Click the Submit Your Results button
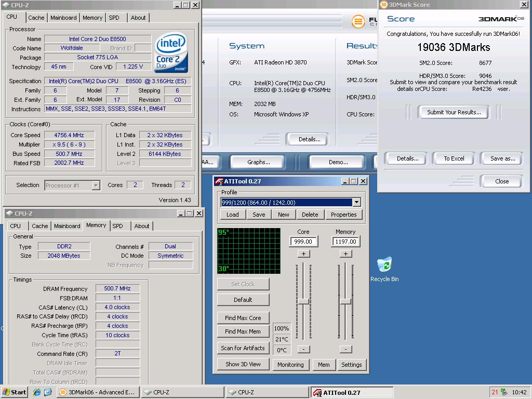This screenshot has width=532, height=399. (x=454, y=112)
